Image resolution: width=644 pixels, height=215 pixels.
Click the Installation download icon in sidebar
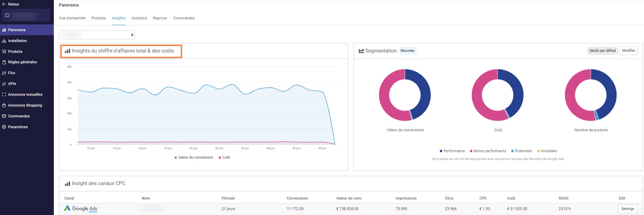pyautogui.click(x=4, y=41)
